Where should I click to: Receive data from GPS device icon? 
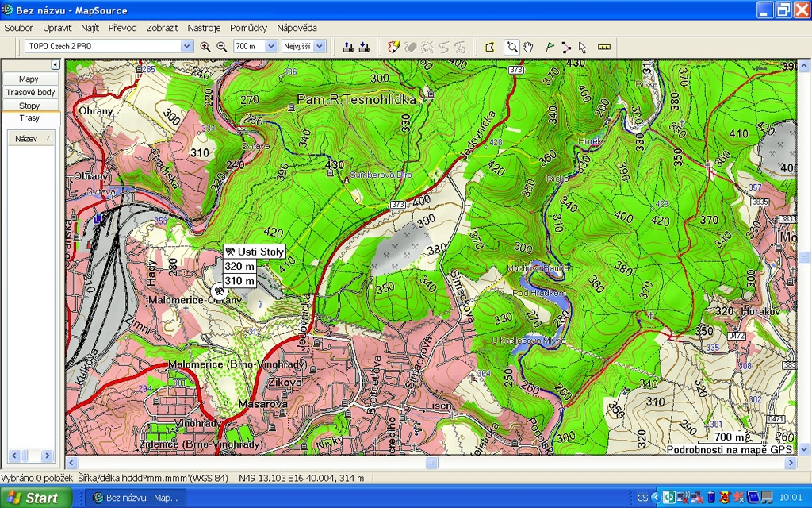tap(365, 47)
